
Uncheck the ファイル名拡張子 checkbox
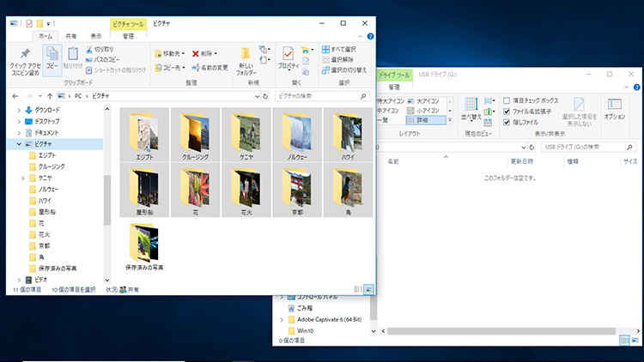[x=507, y=111]
